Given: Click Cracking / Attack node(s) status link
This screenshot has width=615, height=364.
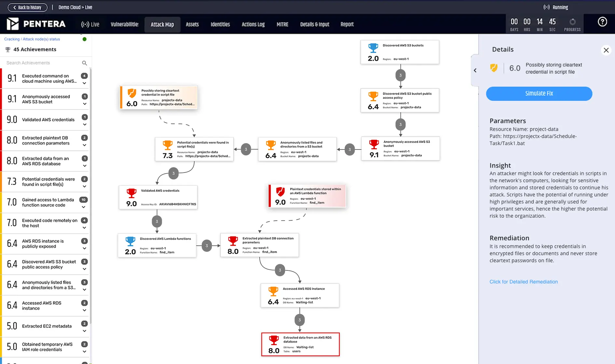Looking at the screenshot, I should point(32,39).
